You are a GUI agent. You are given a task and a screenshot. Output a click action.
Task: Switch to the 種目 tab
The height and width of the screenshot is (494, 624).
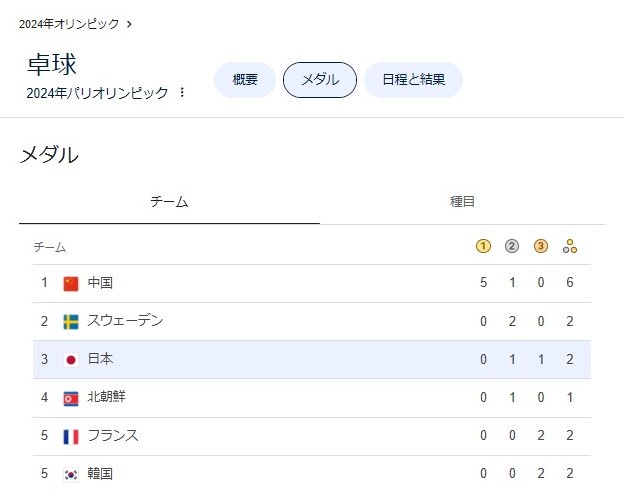coord(462,201)
